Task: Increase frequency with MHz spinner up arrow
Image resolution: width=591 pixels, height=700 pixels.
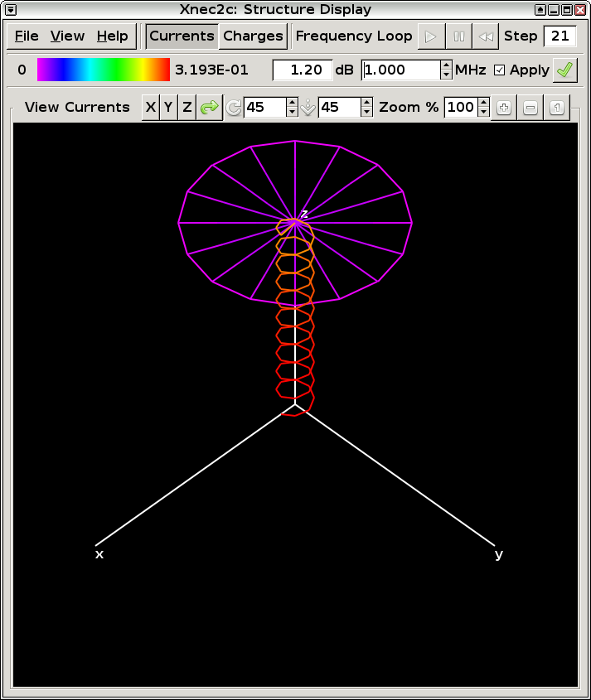Action: tap(446, 65)
